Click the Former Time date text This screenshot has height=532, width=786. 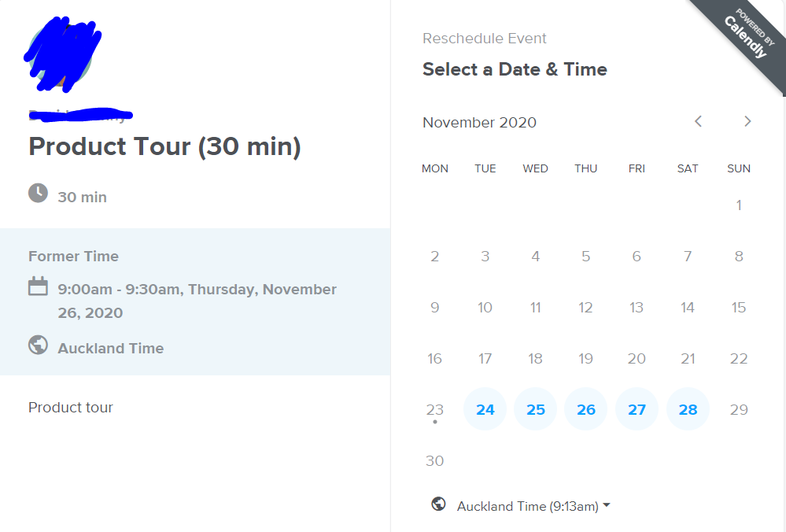click(x=197, y=301)
